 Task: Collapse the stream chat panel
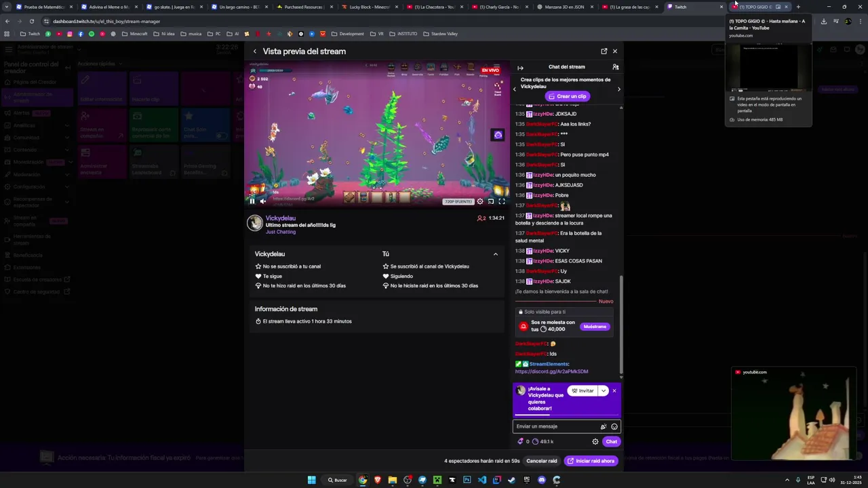click(x=520, y=67)
